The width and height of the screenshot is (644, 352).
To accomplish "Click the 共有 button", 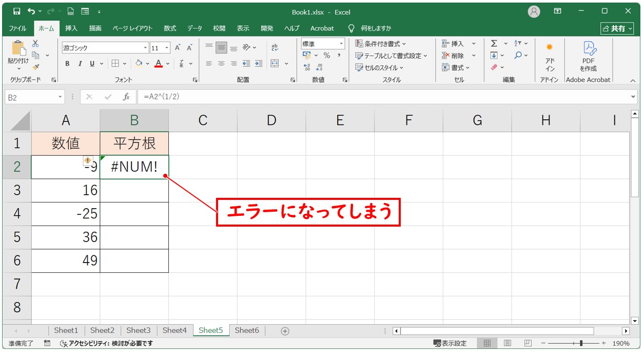I will pos(617,28).
